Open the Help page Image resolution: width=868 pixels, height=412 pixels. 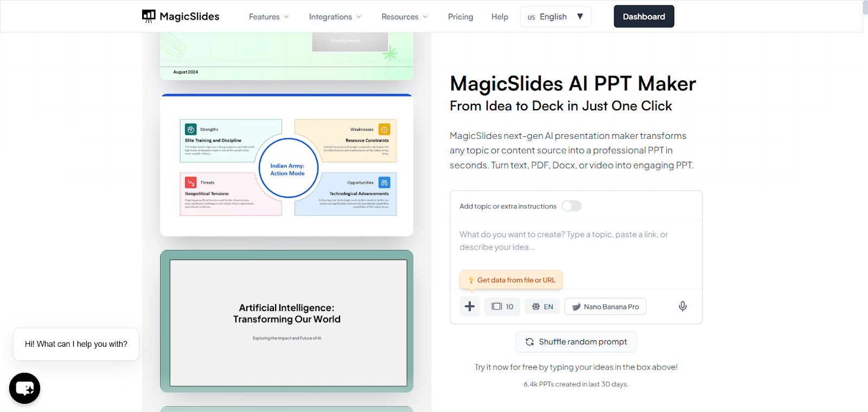500,17
